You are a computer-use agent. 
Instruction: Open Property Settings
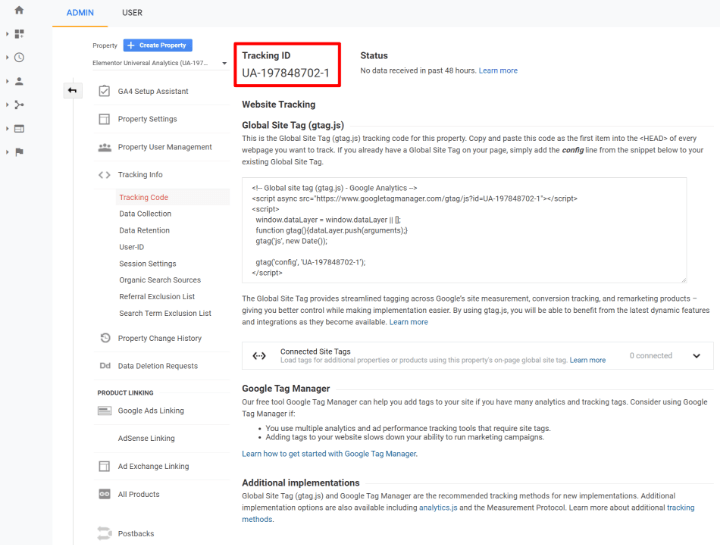click(147, 119)
